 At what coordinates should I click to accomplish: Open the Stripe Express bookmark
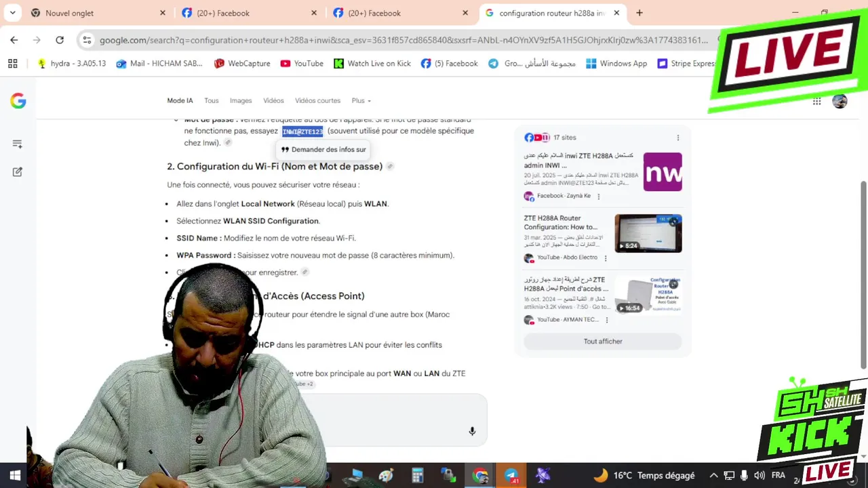pos(686,63)
